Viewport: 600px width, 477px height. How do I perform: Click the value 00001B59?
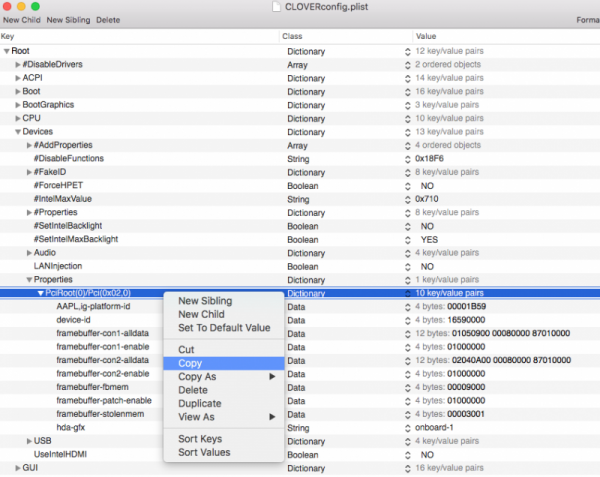pos(466,306)
